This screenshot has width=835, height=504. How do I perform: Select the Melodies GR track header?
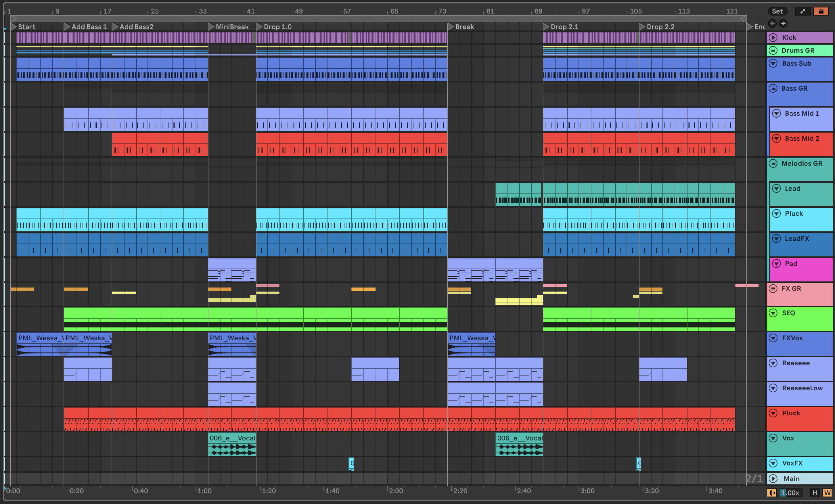tap(802, 164)
